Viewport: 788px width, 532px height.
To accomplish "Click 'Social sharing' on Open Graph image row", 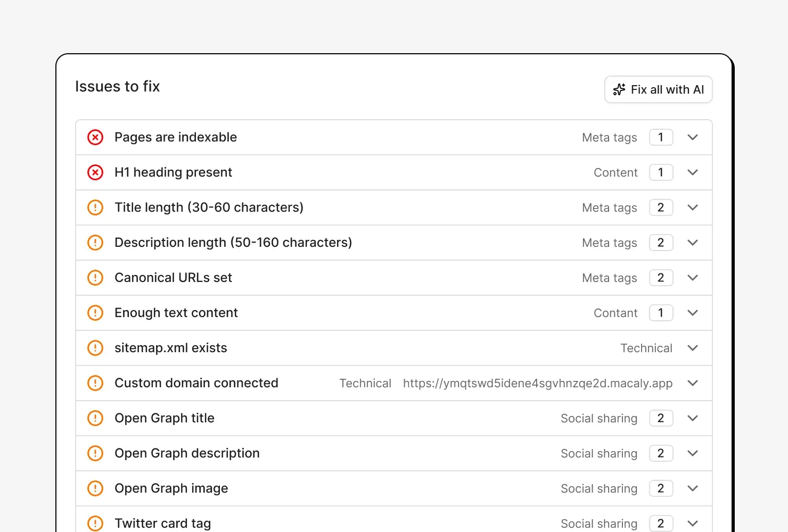I will point(599,488).
